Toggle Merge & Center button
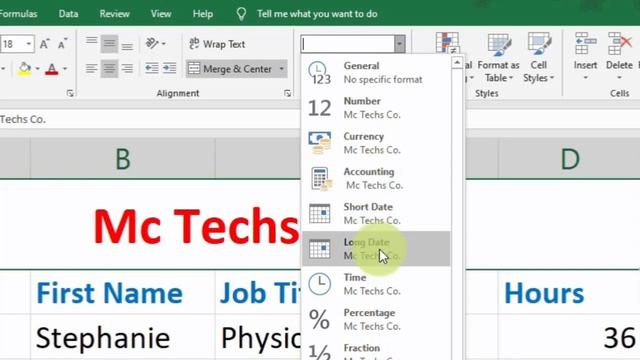The height and width of the screenshot is (360, 640). coord(231,69)
